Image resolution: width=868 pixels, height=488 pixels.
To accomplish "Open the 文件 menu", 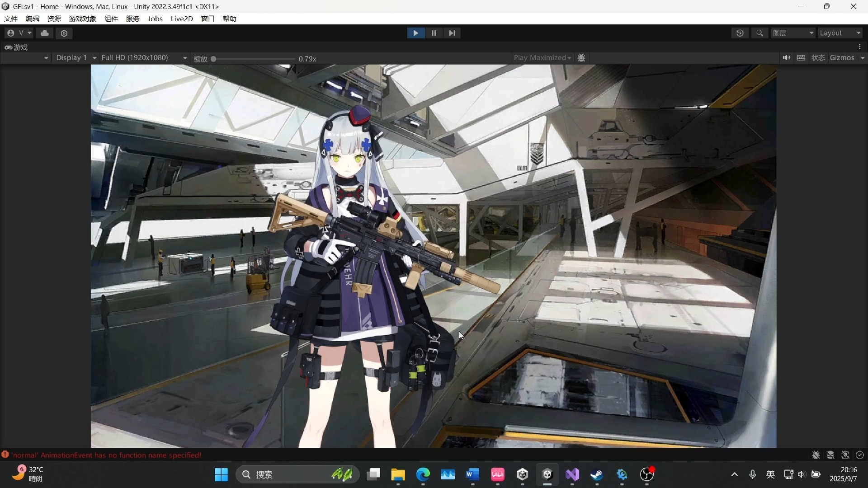I will pyautogui.click(x=11, y=19).
